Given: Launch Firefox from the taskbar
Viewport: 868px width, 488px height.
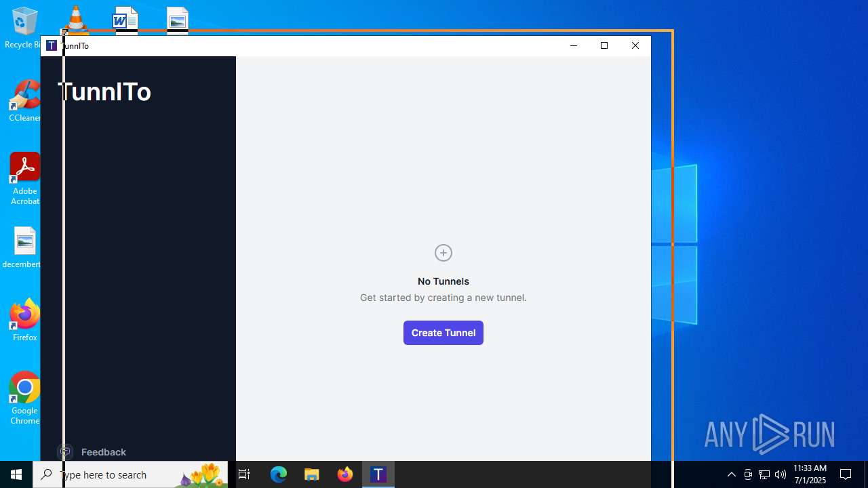Looking at the screenshot, I should tap(345, 474).
